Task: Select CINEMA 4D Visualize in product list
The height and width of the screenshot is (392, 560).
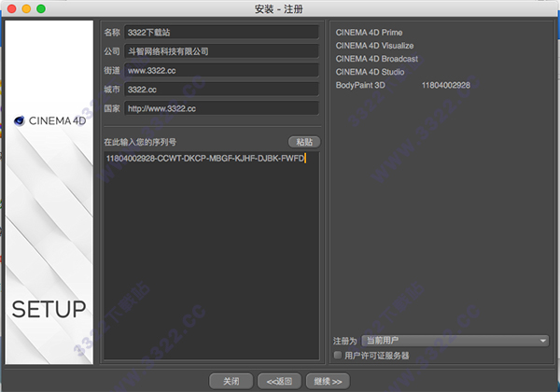Action: coord(374,46)
